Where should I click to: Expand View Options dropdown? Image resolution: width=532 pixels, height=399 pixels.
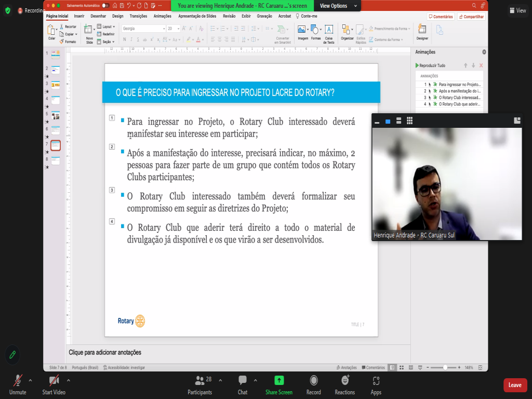point(337,6)
